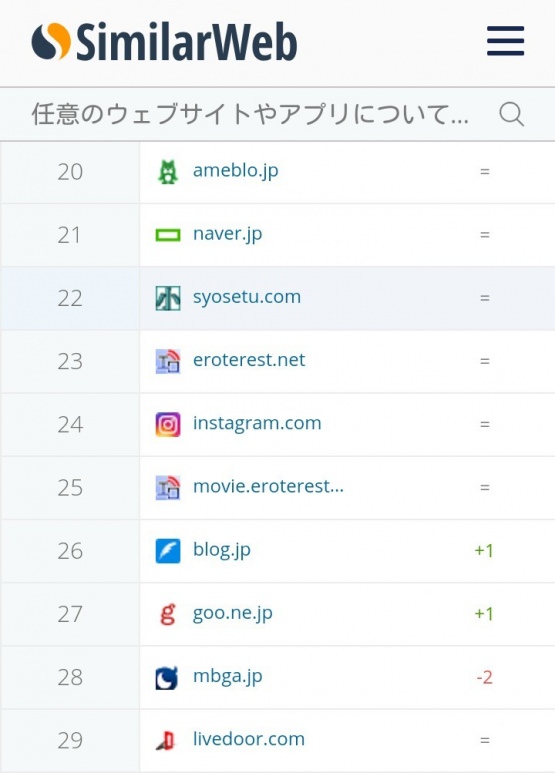
Task: Click the blog.jp blue feather favicon
Action: point(168,551)
